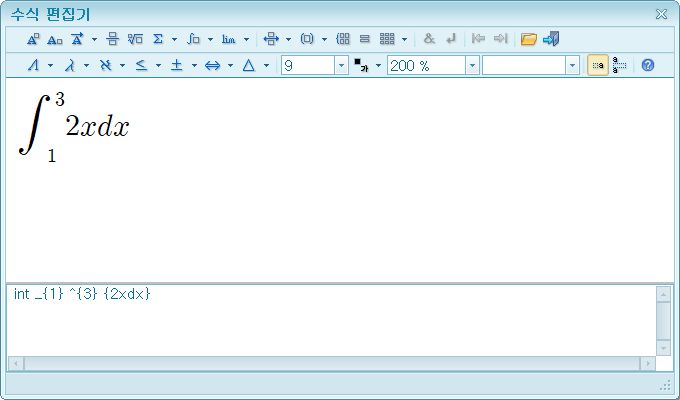The image size is (680, 400).
Task: Insert a cases brace template
Action: click(x=343, y=39)
